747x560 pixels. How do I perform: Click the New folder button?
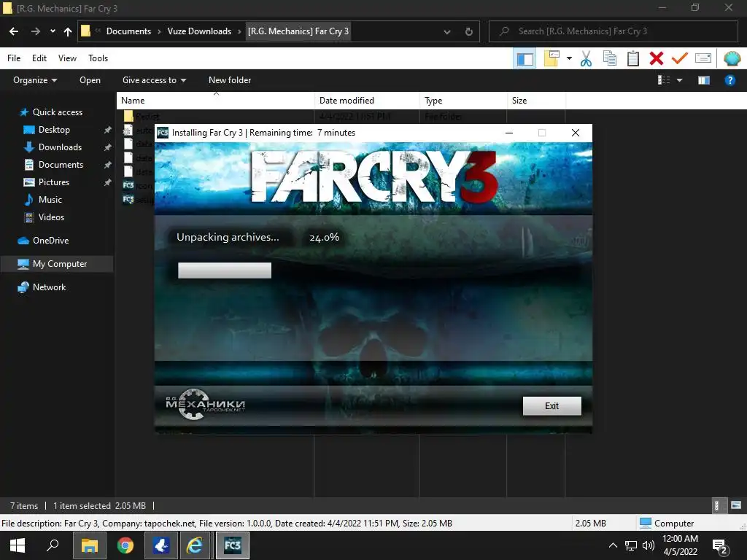[x=230, y=80]
